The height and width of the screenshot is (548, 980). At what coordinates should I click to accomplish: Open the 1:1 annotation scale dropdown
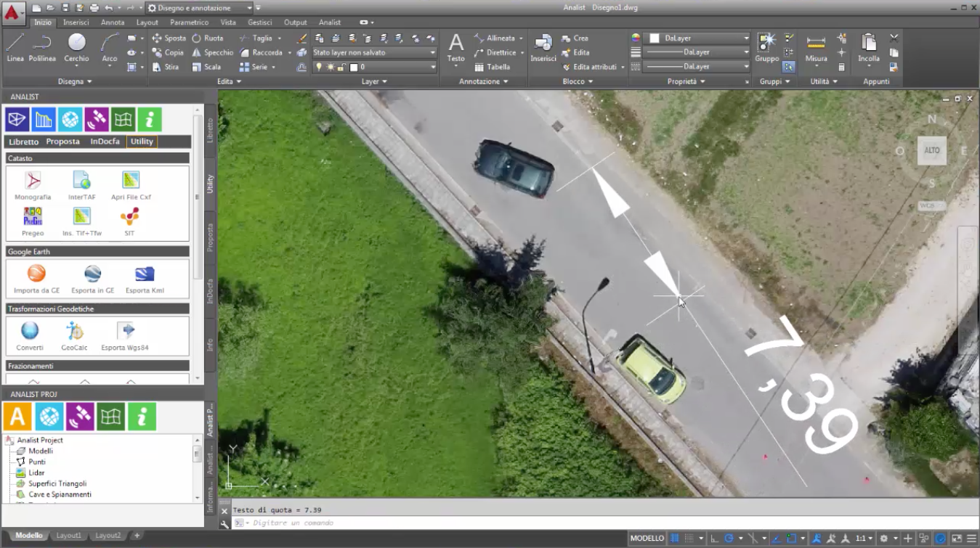[x=863, y=539]
